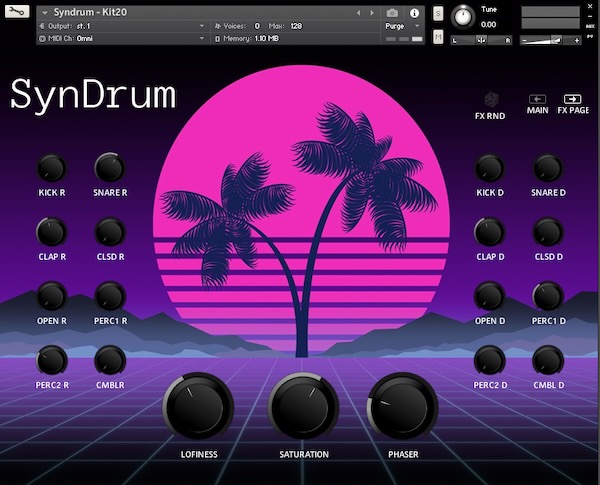Click the LOFINESS knob
The width and height of the screenshot is (600, 485).
click(x=198, y=407)
